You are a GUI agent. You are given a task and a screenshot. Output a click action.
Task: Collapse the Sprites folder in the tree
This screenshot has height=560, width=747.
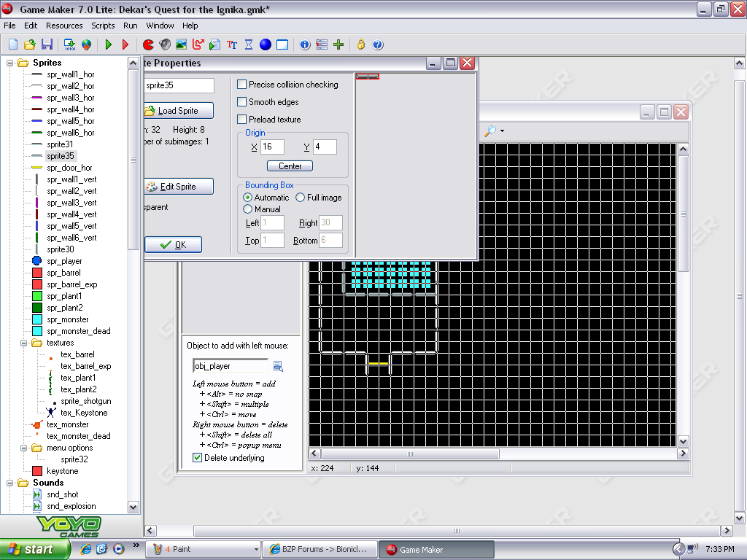click(x=10, y=63)
